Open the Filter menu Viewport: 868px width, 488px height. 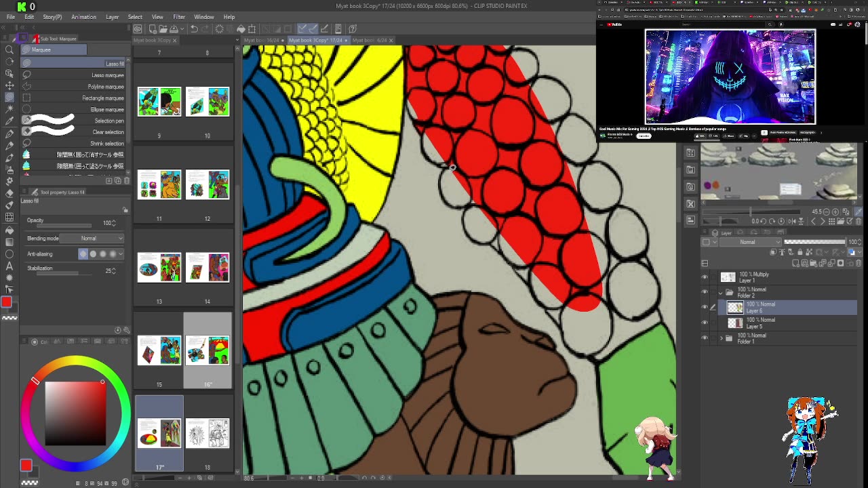click(x=179, y=17)
